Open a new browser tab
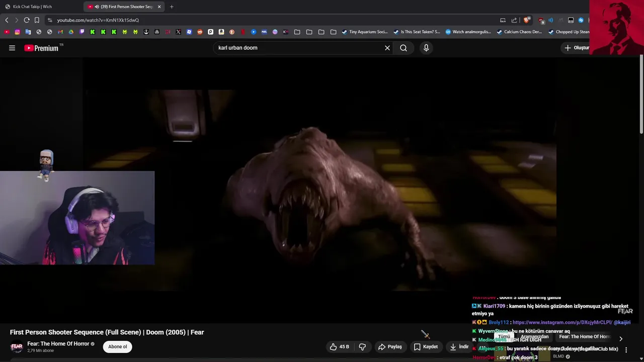This screenshot has height=362, width=644. [172, 7]
